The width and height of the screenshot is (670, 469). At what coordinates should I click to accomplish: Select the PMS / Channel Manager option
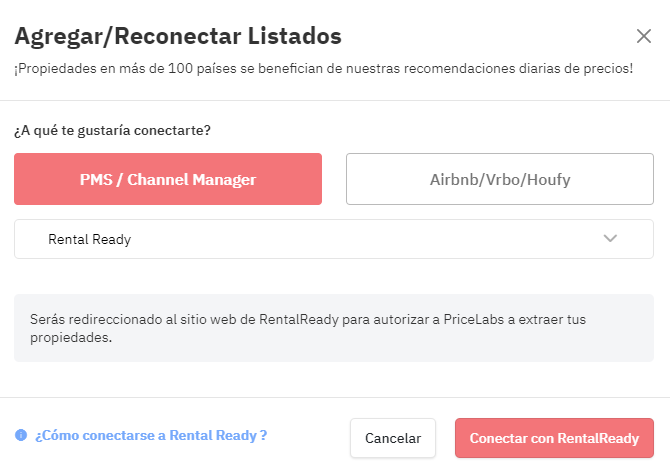point(168,179)
